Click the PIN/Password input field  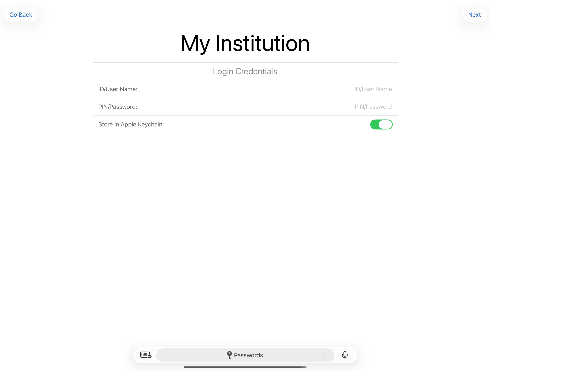pyautogui.click(x=293, y=107)
